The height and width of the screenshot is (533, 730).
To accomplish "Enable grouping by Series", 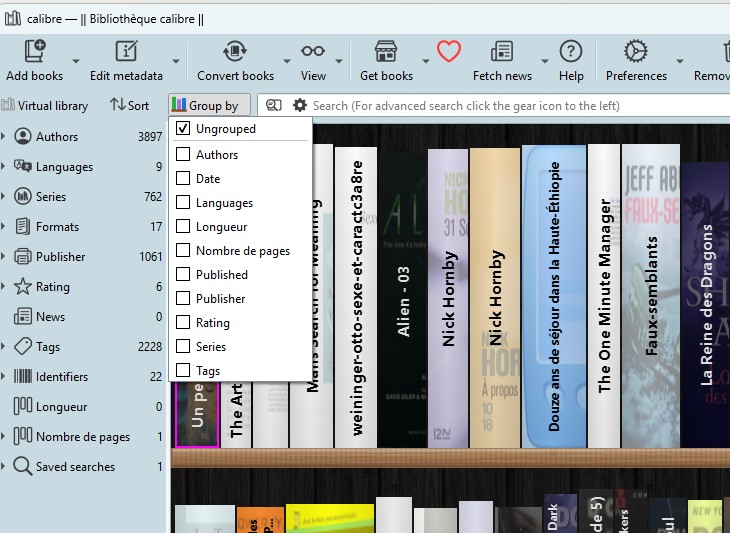I will (183, 347).
